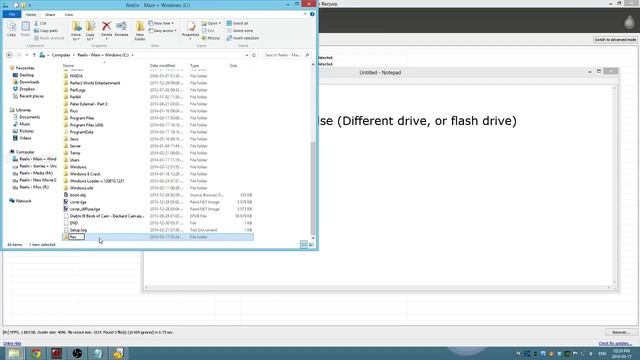
Task: Open Chrome from the taskbar
Action: click(x=36, y=353)
